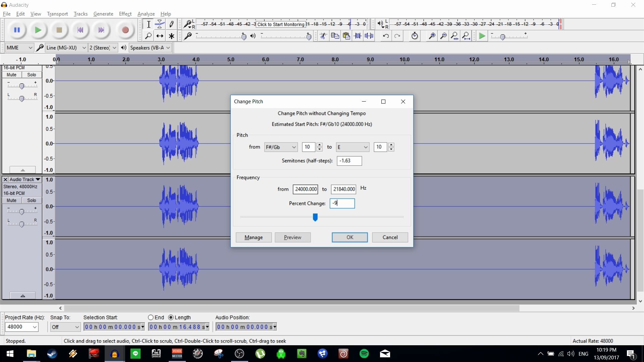
Task: Solo the second stereo track
Action: point(32,200)
